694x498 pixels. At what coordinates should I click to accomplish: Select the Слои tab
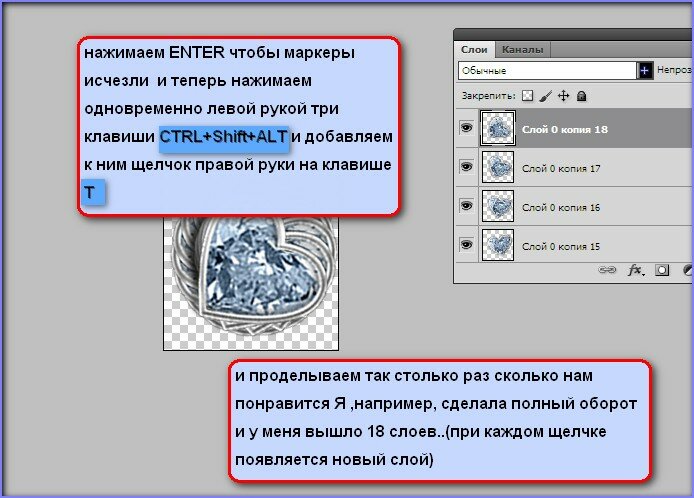coord(474,49)
